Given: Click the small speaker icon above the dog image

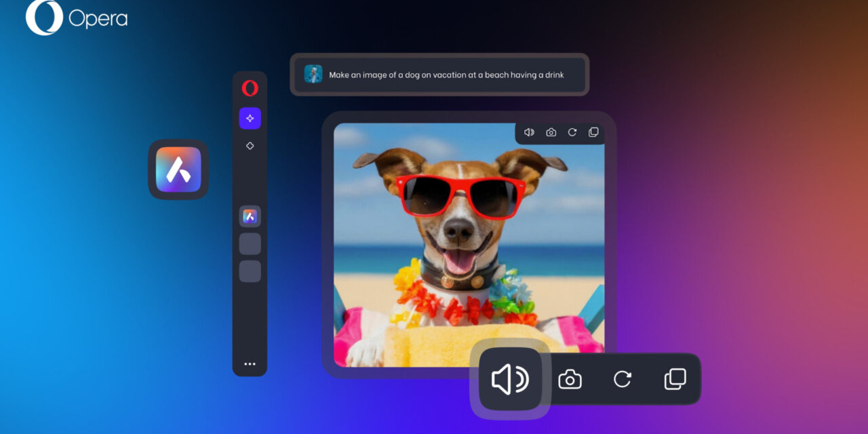Looking at the screenshot, I should click(530, 132).
